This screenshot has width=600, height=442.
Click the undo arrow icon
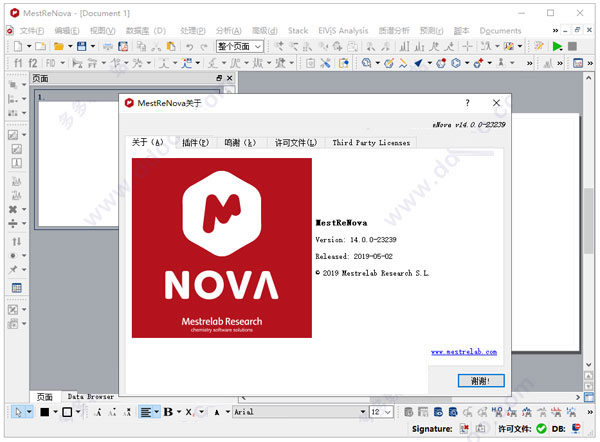pos(189,47)
